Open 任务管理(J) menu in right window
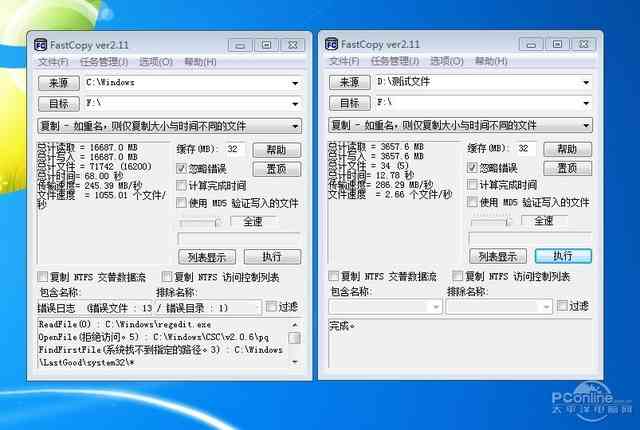 point(395,61)
